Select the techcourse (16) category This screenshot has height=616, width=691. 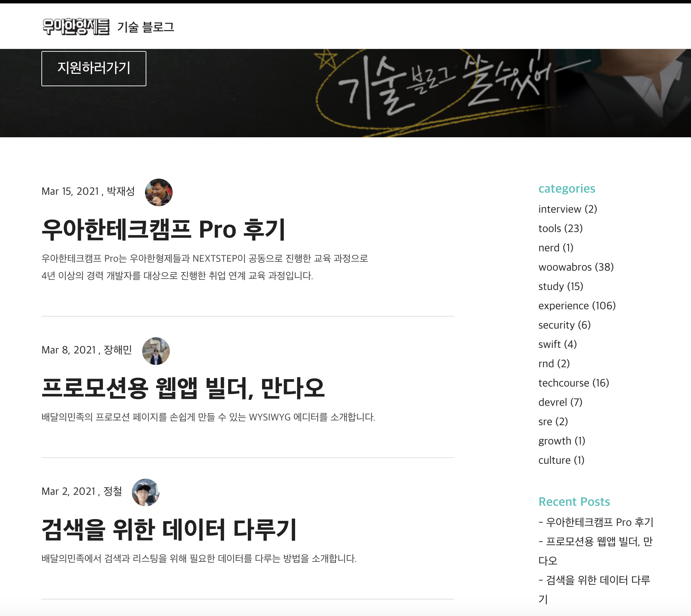pos(574,383)
